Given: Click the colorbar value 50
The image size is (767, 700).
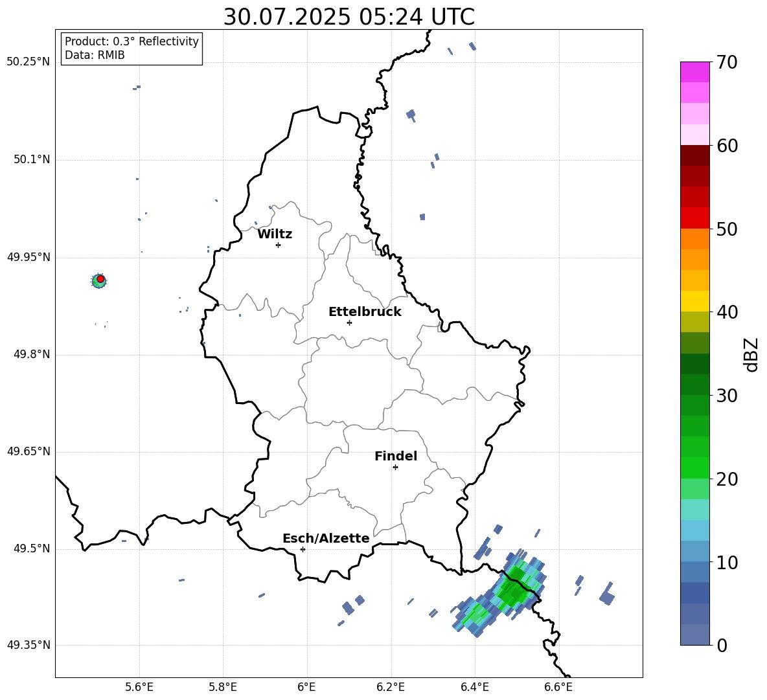Looking at the screenshot, I should coord(727,229).
